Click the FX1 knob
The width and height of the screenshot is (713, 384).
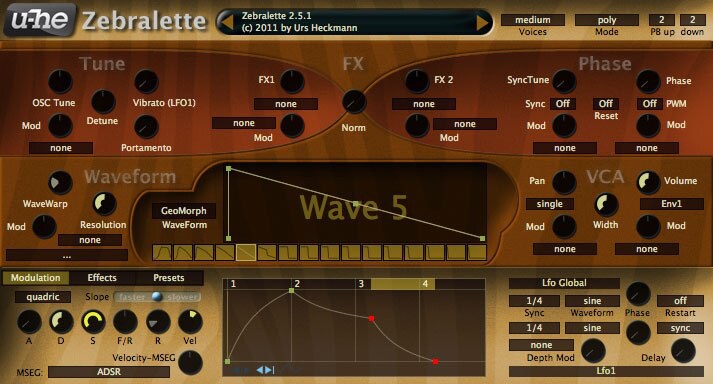click(292, 82)
